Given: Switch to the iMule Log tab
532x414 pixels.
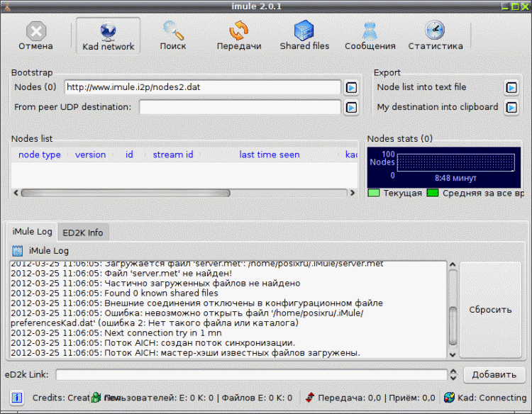Looking at the screenshot, I should click(x=32, y=232).
